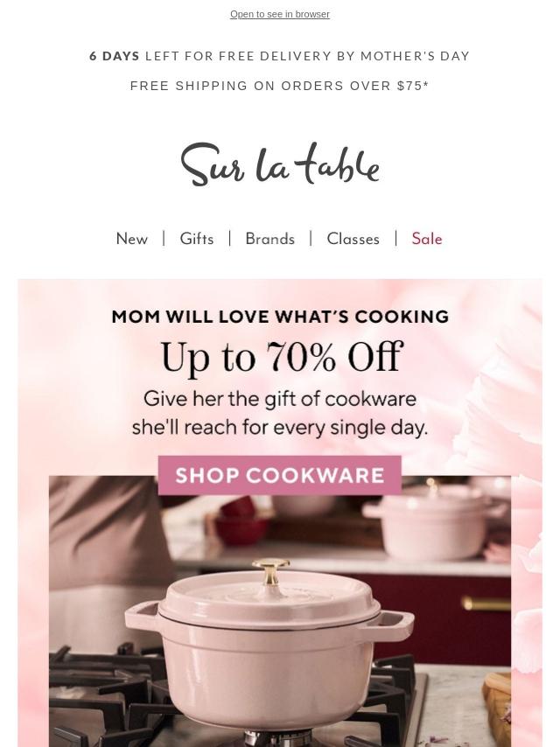This screenshot has height=747, width=560.
Task: Open the email in browser link
Action: 280,14
